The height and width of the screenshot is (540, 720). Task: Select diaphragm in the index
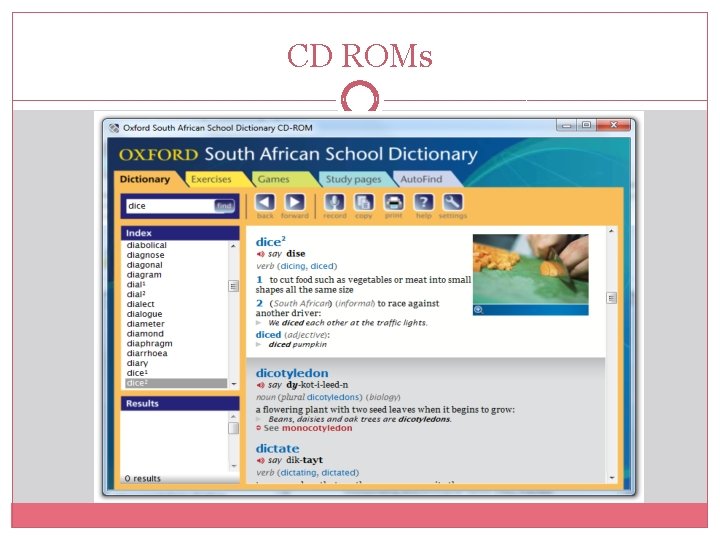coord(149,343)
